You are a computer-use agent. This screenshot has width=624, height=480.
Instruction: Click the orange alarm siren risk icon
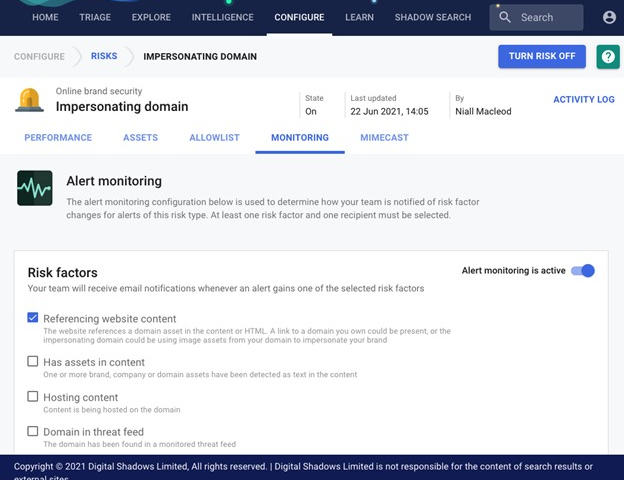pos(29,100)
